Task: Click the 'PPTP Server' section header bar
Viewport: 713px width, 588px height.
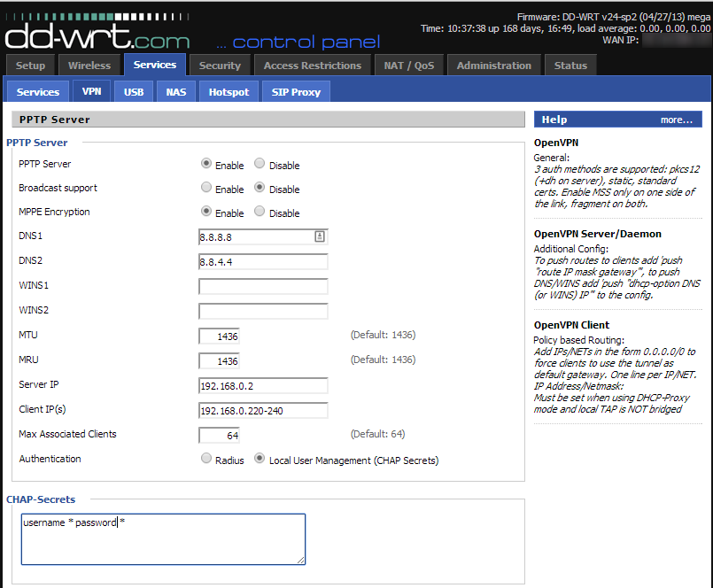Action: click(268, 120)
